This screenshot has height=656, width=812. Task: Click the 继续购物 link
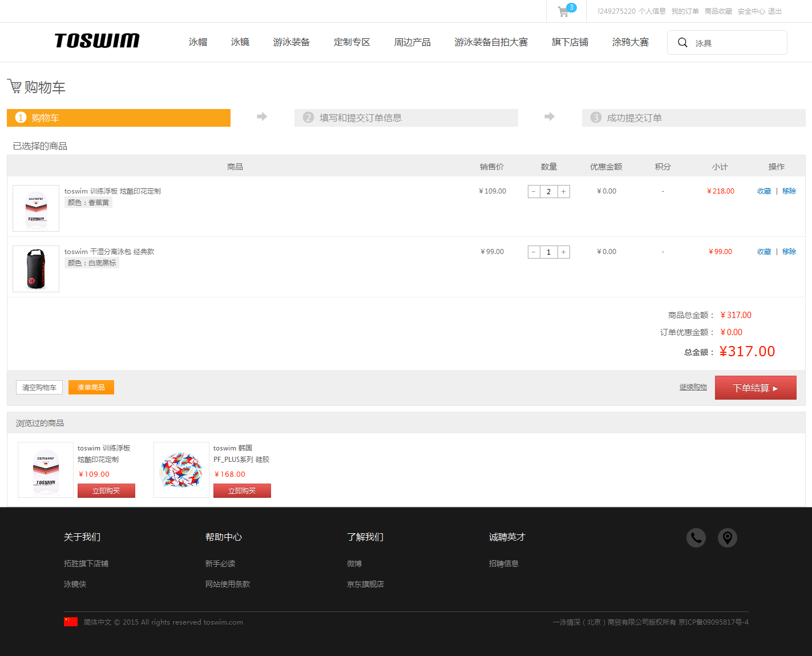(x=693, y=387)
